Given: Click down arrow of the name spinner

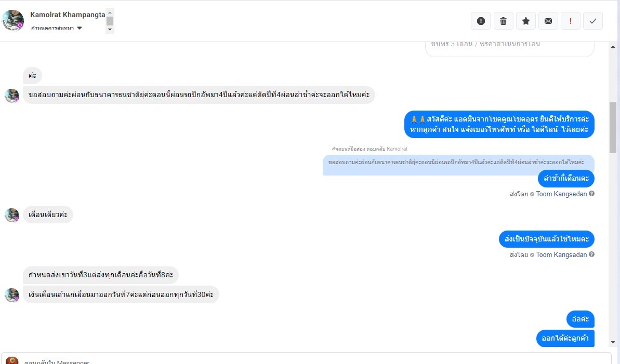Looking at the screenshot, I should pyautogui.click(x=110, y=30).
